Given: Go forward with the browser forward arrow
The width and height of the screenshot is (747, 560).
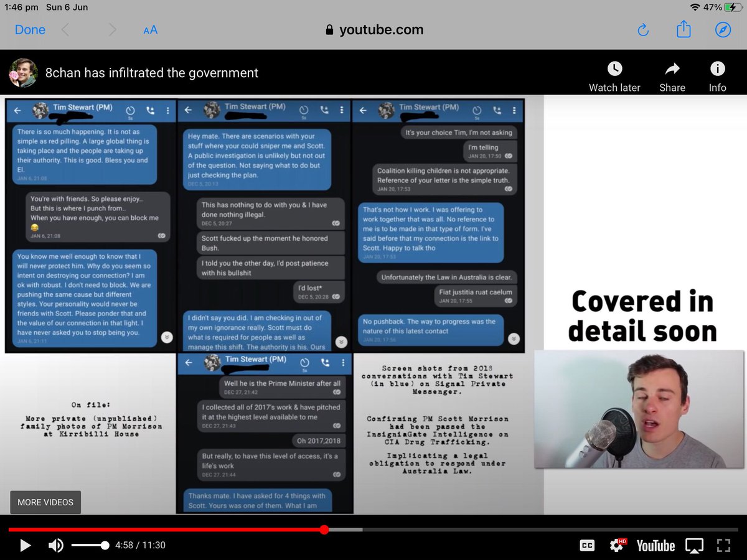Looking at the screenshot, I should pyautogui.click(x=112, y=30).
